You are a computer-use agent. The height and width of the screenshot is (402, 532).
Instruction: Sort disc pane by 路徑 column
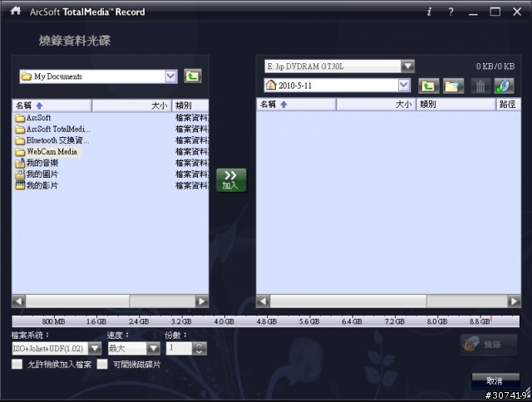(509, 105)
